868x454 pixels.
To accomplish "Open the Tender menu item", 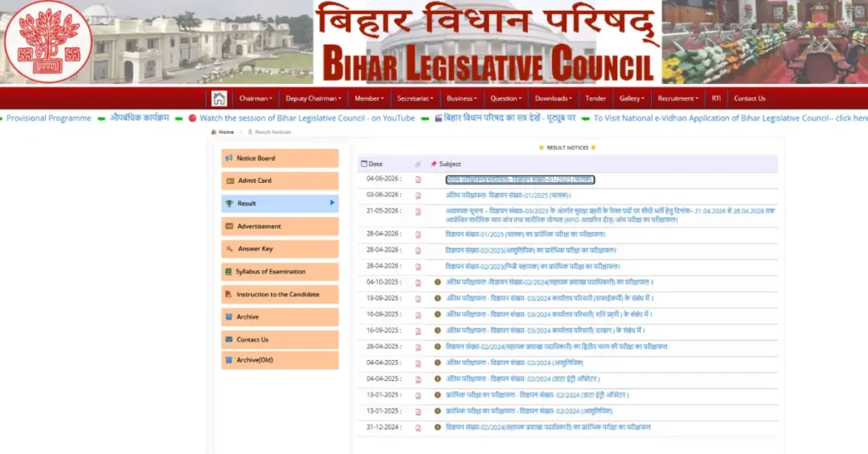I will point(596,98).
